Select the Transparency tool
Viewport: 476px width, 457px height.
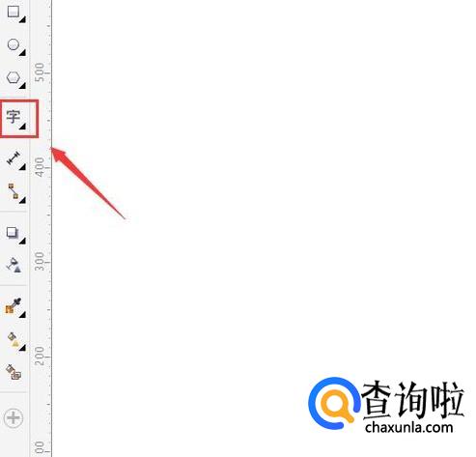14,266
